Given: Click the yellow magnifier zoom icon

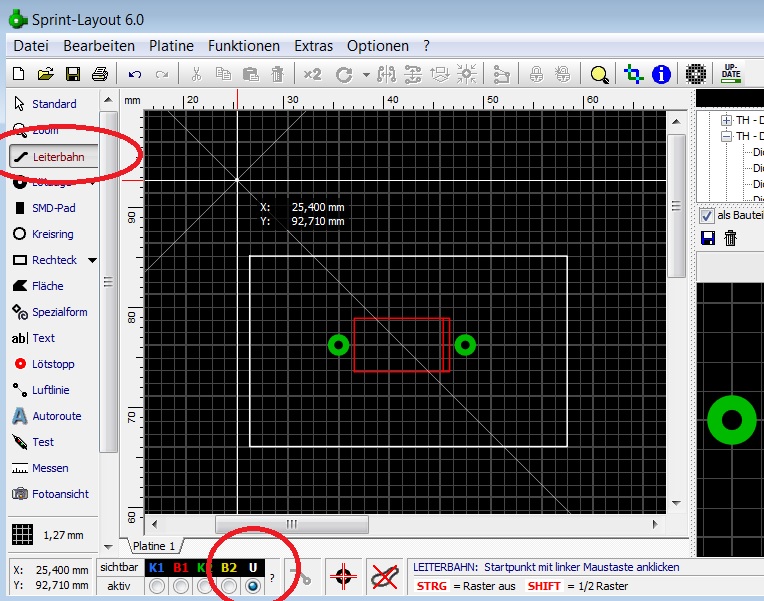Looking at the screenshot, I should click(x=599, y=75).
